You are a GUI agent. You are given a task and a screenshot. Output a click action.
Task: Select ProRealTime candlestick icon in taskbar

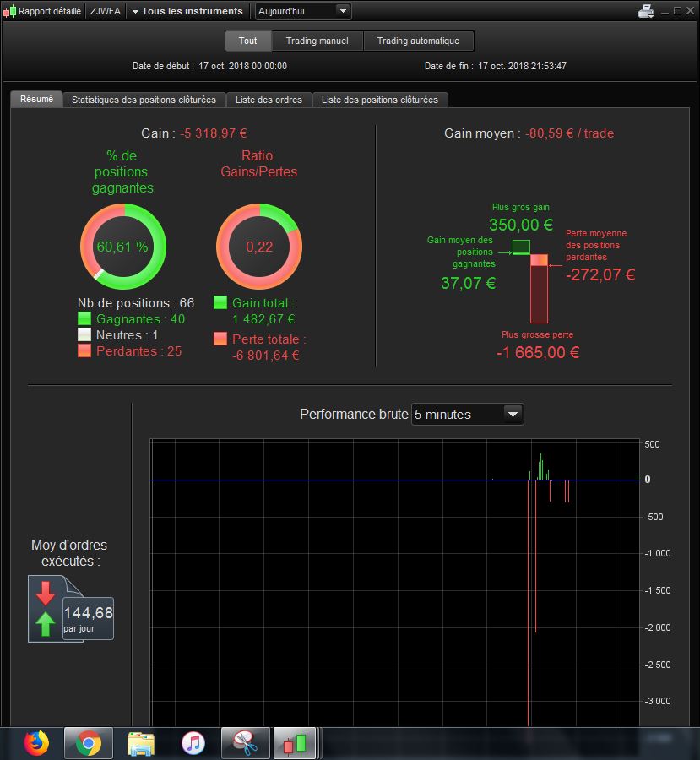tap(296, 742)
